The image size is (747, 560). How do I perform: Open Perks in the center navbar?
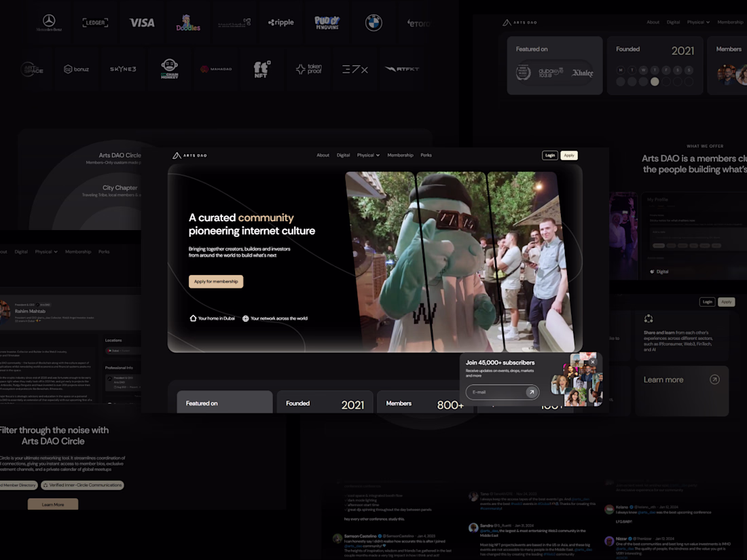click(426, 155)
